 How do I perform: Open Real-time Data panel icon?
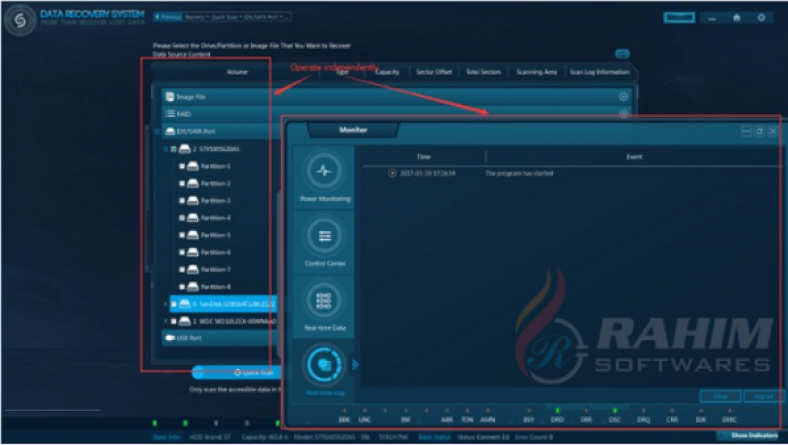click(324, 300)
